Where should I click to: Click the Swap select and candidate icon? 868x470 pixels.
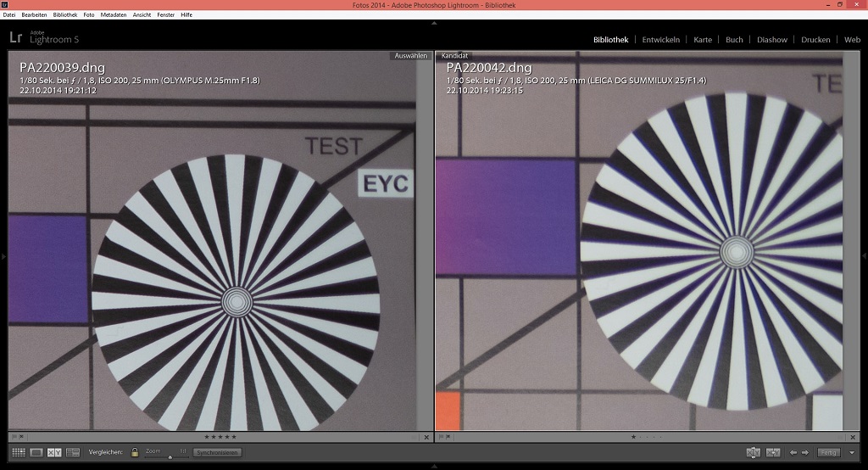coord(753,452)
